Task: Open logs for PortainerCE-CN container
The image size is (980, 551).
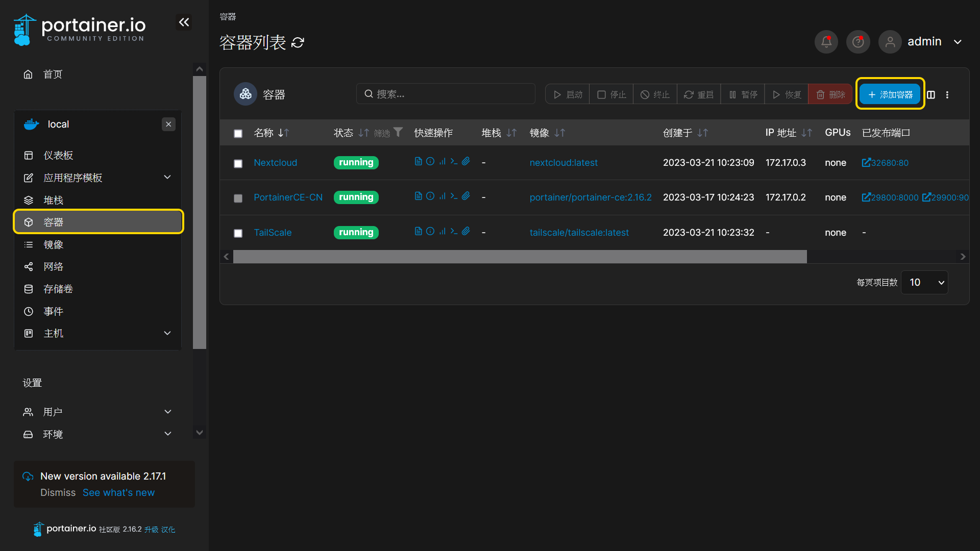Action: pos(418,196)
